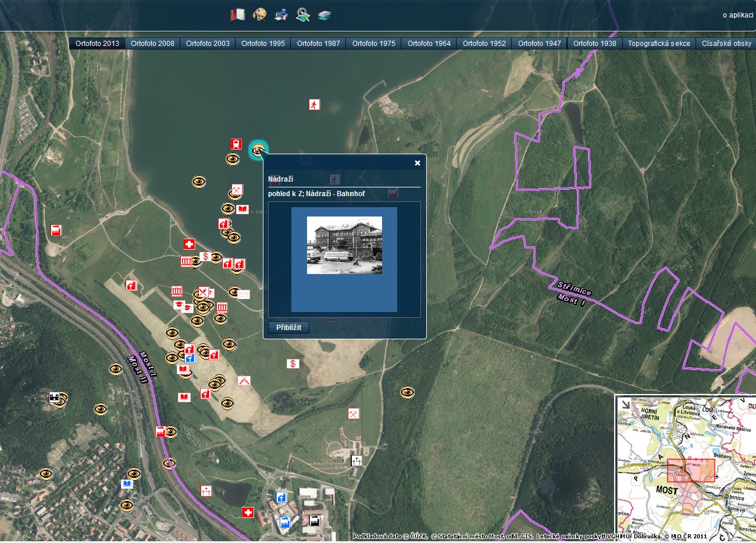Select the running person marker on the lake

(314, 105)
